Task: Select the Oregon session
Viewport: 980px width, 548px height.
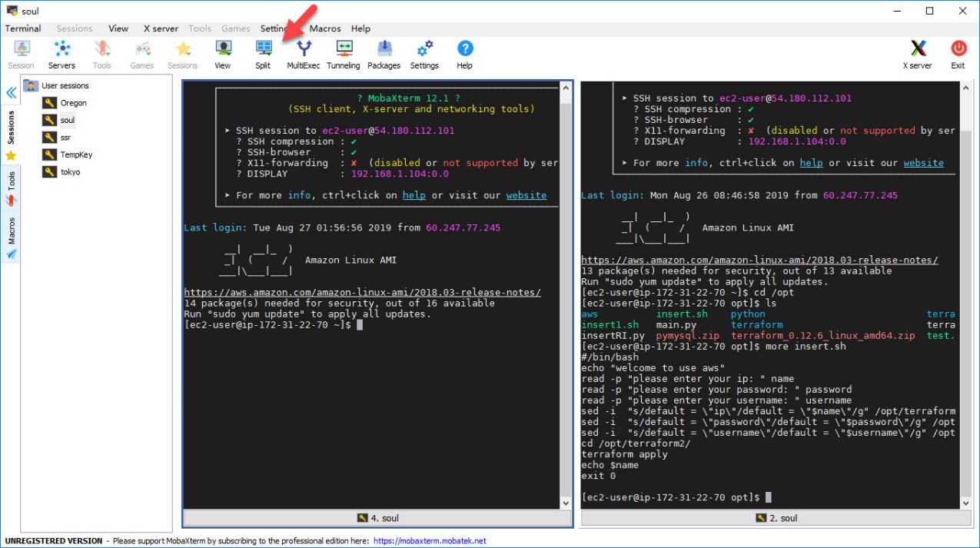Action: [73, 103]
